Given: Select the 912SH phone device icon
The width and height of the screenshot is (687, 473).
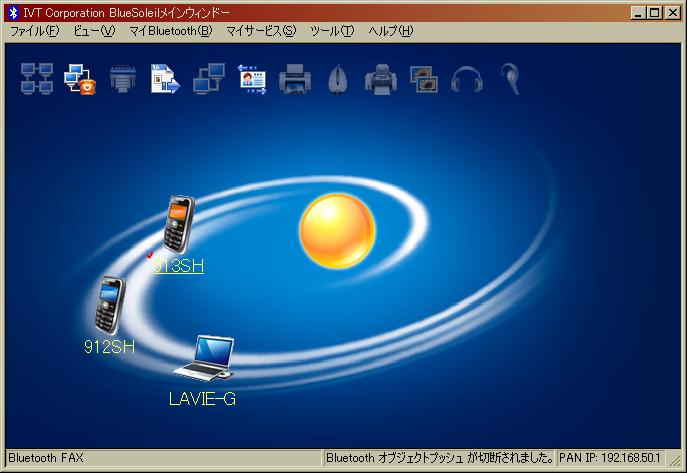Looking at the screenshot, I should coord(110,305).
